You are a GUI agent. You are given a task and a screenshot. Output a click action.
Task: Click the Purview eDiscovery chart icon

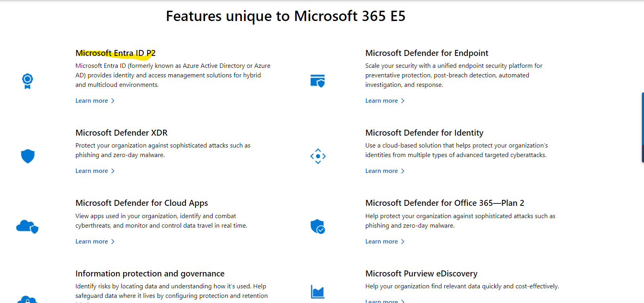pyautogui.click(x=318, y=292)
